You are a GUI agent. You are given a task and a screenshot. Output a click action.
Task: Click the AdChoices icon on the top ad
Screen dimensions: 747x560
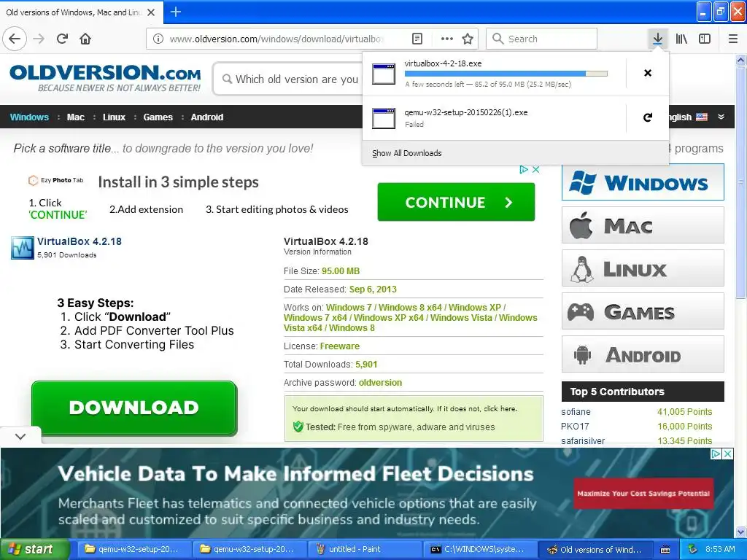524,169
